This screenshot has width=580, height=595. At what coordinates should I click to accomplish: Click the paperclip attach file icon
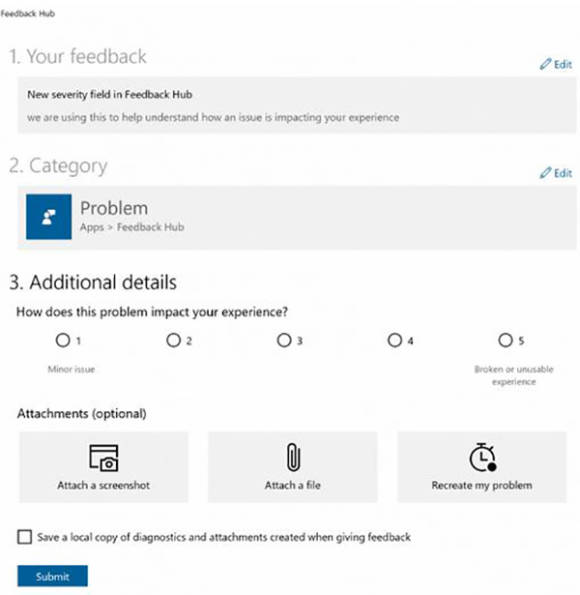[x=293, y=457]
